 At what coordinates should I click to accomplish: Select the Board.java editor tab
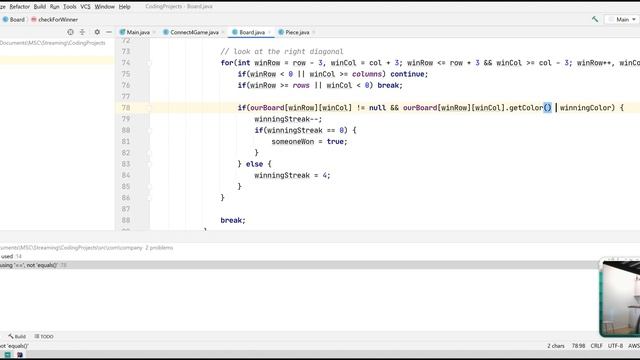(252, 32)
